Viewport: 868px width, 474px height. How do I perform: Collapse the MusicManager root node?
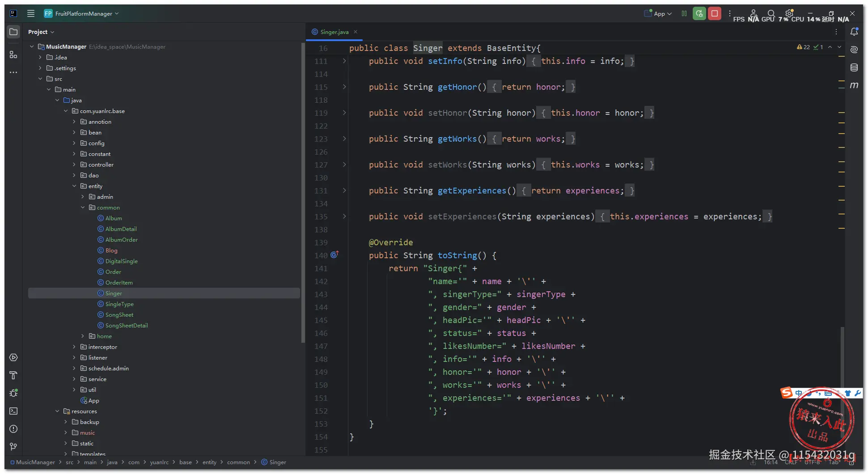(x=32, y=46)
